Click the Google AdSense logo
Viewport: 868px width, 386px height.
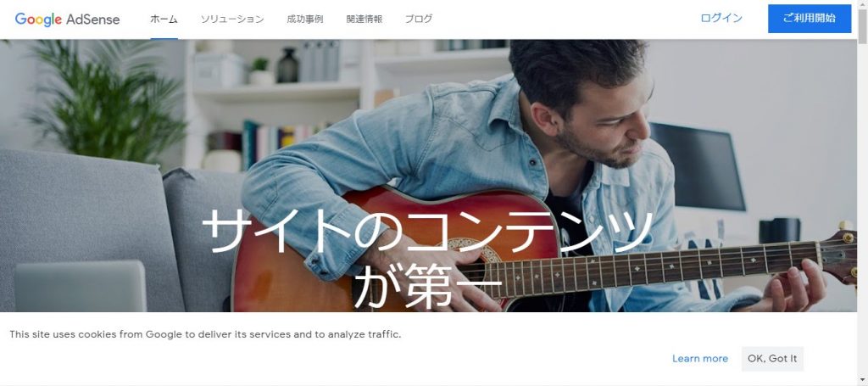click(67, 19)
